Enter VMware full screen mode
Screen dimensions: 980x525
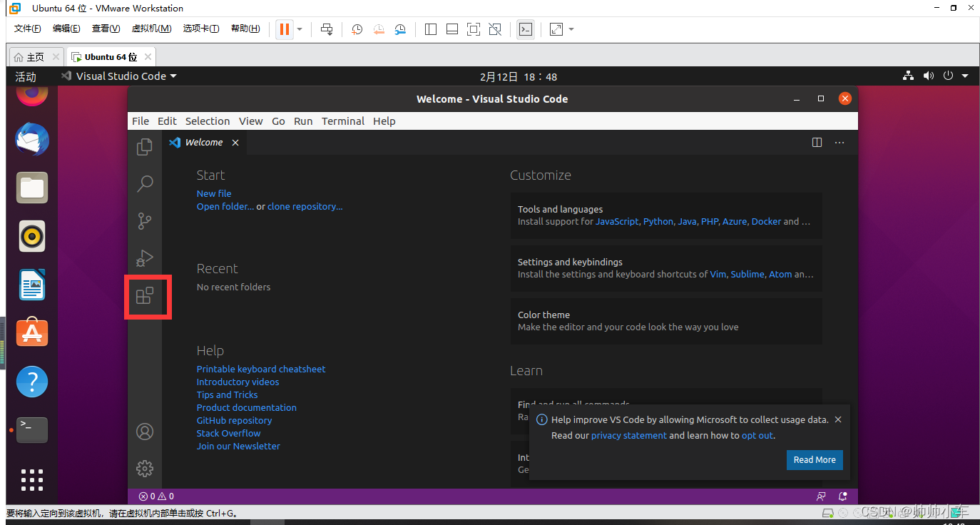point(474,29)
